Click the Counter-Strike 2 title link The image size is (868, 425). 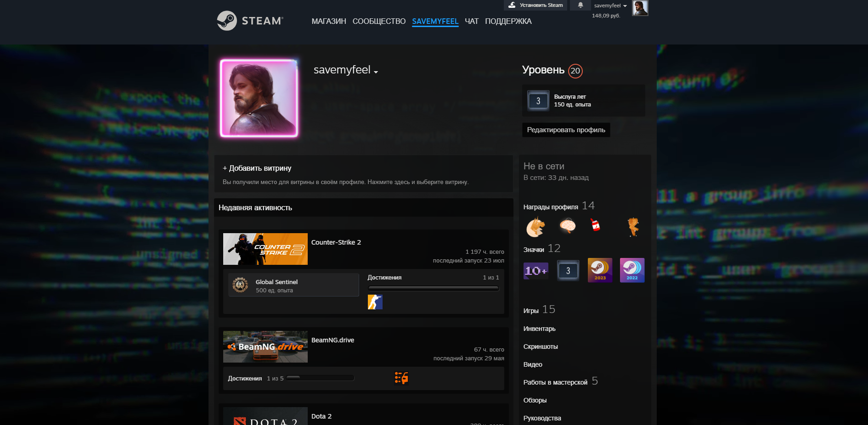coord(336,242)
